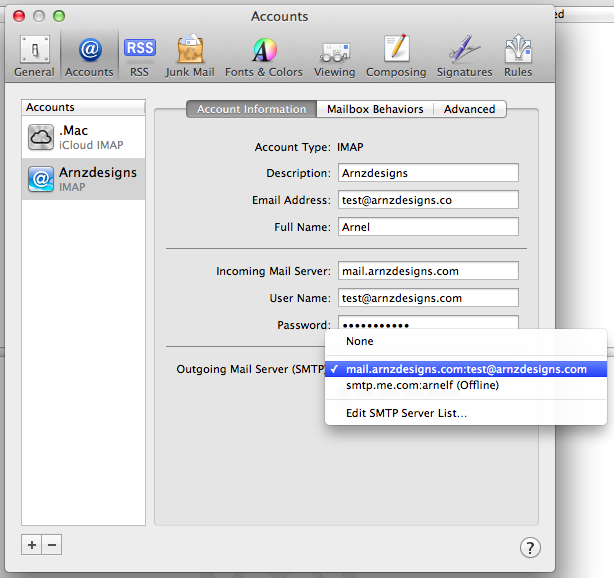Switch to the Mailbox Behaviors tab
The image size is (614, 578).
(x=375, y=109)
